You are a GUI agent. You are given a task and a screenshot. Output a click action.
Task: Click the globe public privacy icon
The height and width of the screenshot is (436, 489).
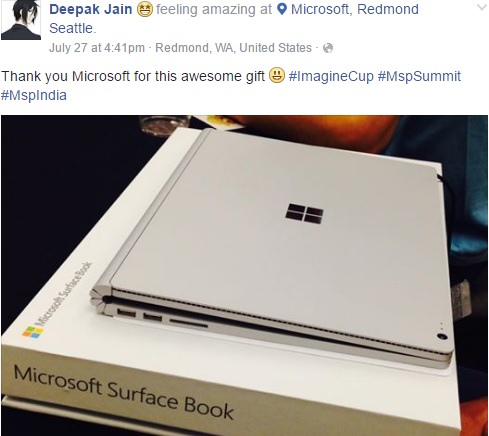(328, 48)
